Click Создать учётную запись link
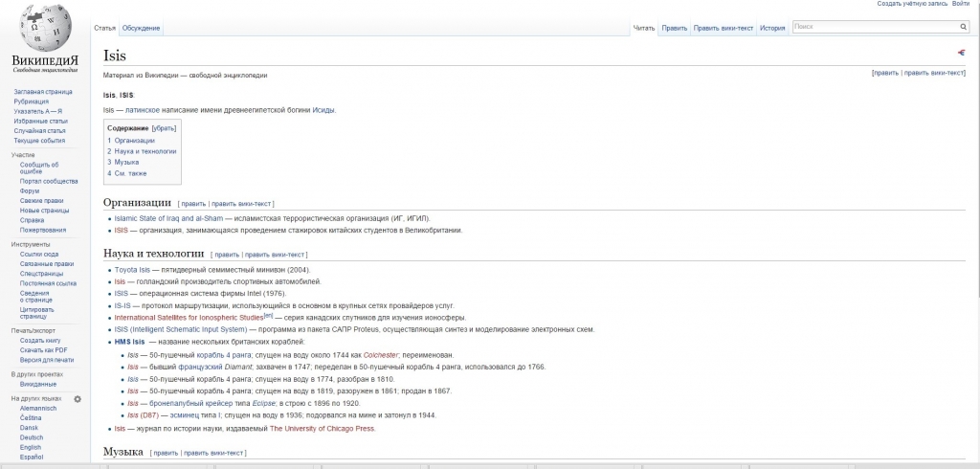The width and height of the screenshot is (980, 469). coord(912,4)
